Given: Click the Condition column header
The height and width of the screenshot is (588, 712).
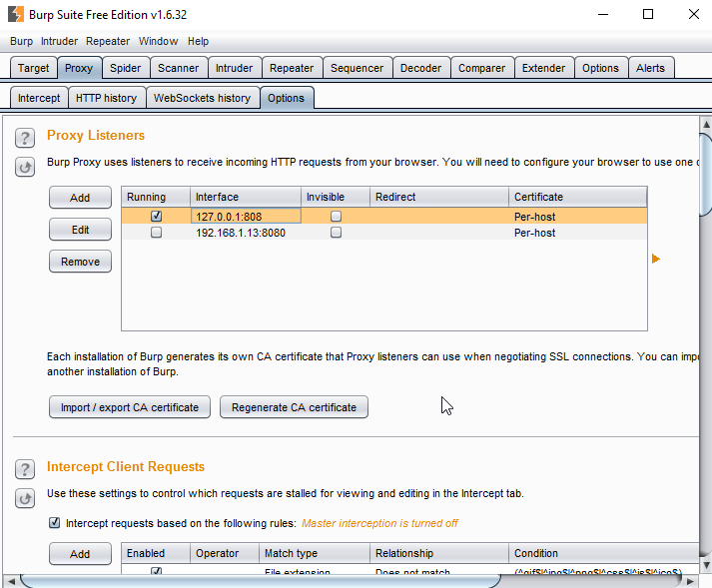Looking at the screenshot, I should pyautogui.click(x=604, y=553).
